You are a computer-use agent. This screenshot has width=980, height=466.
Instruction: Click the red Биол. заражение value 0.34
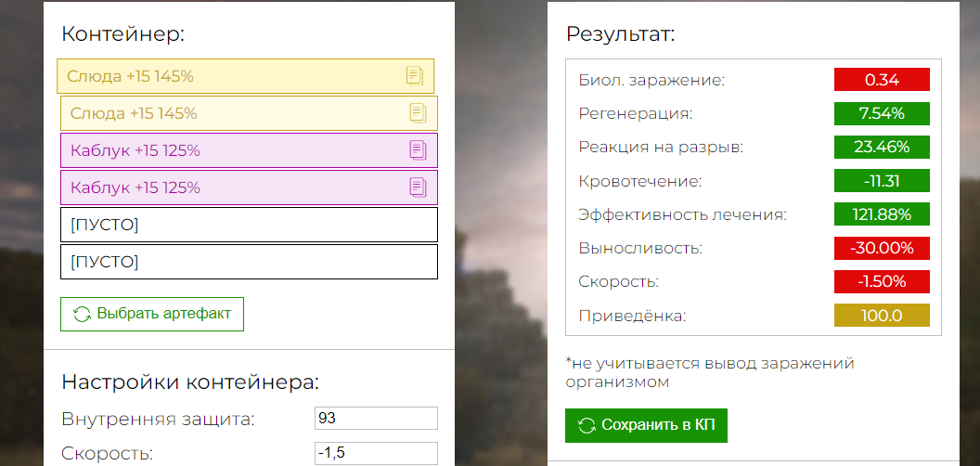[882, 80]
